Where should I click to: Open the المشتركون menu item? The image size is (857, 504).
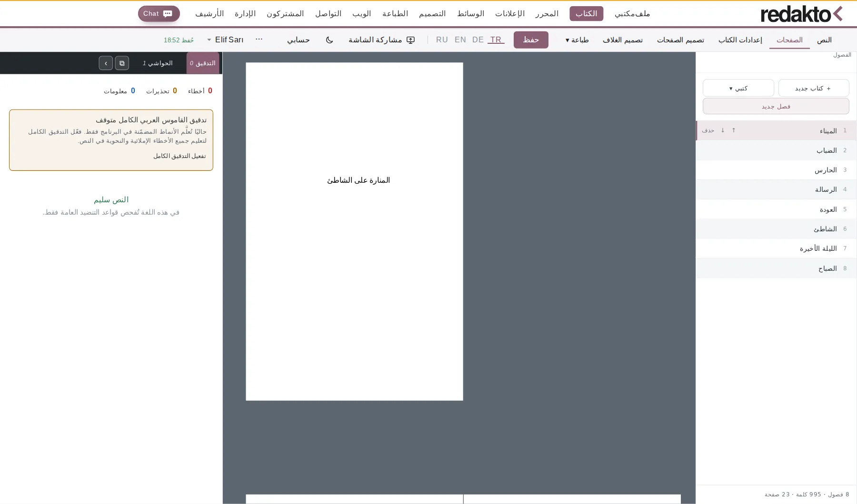pyautogui.click(x=285, y=14)
